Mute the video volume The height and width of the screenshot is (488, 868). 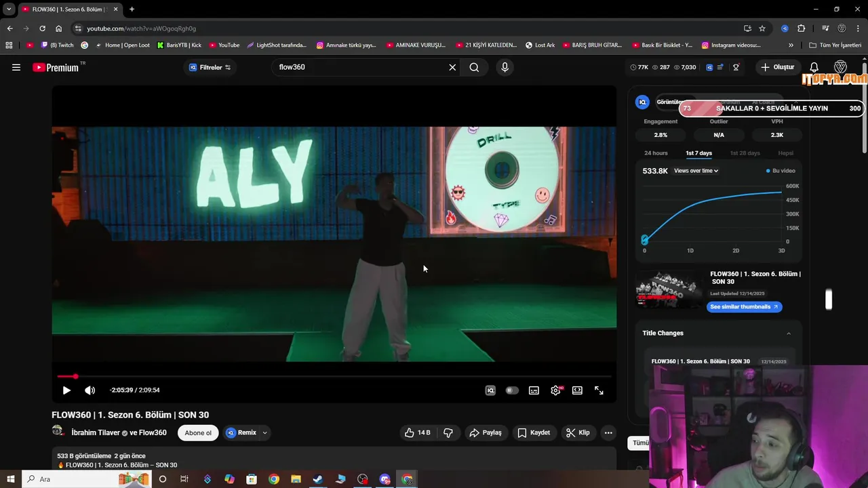(90, 390)
